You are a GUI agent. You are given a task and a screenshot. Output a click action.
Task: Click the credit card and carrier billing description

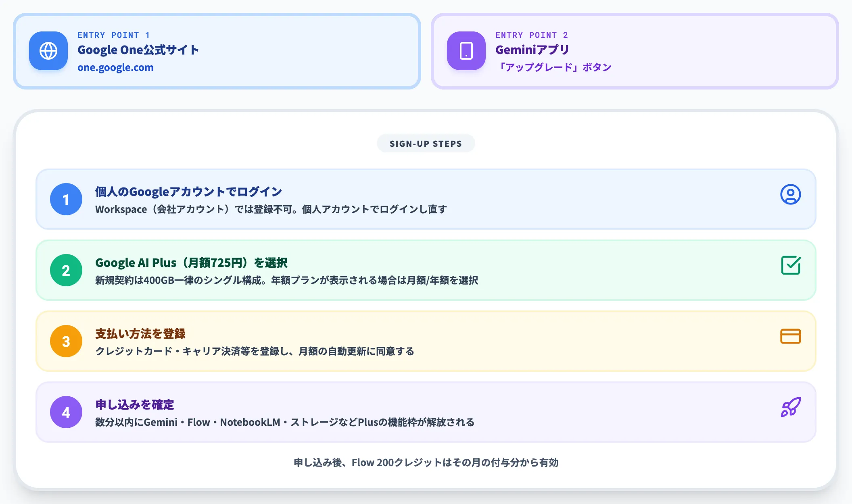tap(255, 351)
